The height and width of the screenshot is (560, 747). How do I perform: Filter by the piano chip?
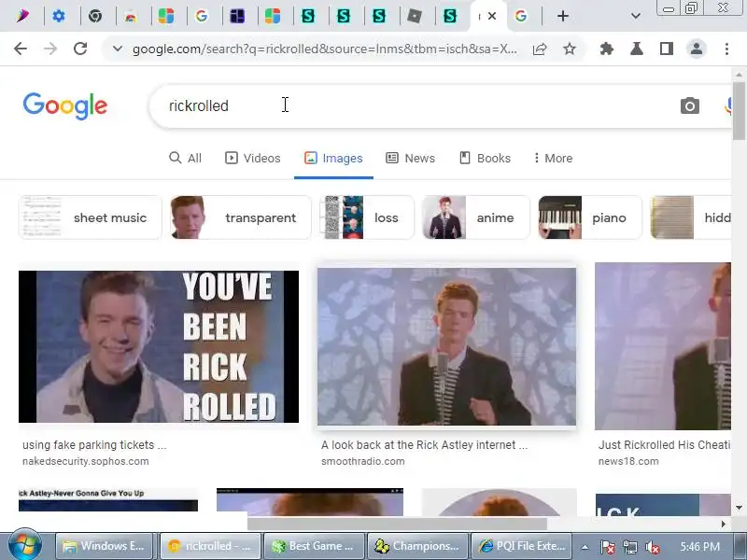tap(590, 217)
